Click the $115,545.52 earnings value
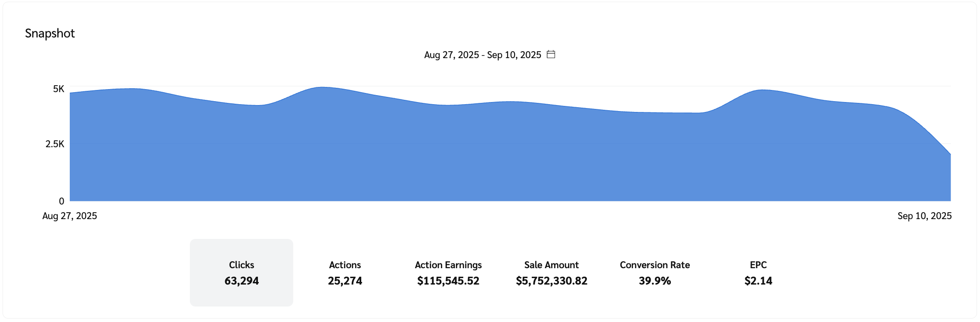The image size is (980, 322). coord(448,281)
